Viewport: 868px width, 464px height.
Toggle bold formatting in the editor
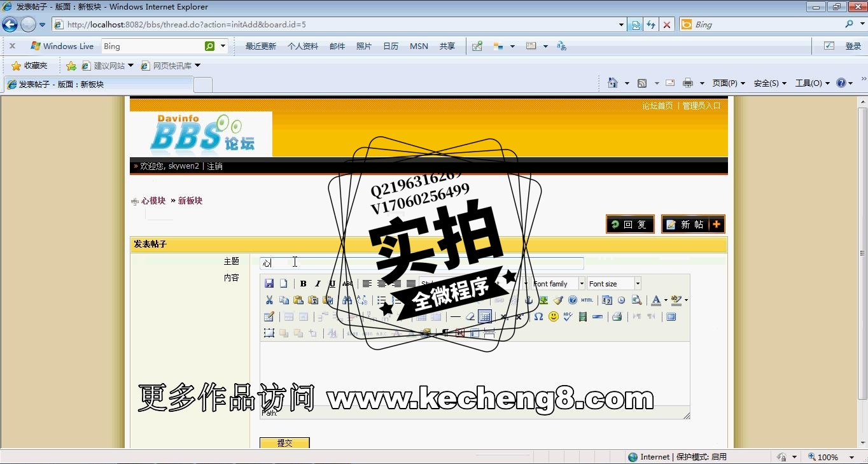(x=304, y=284)
